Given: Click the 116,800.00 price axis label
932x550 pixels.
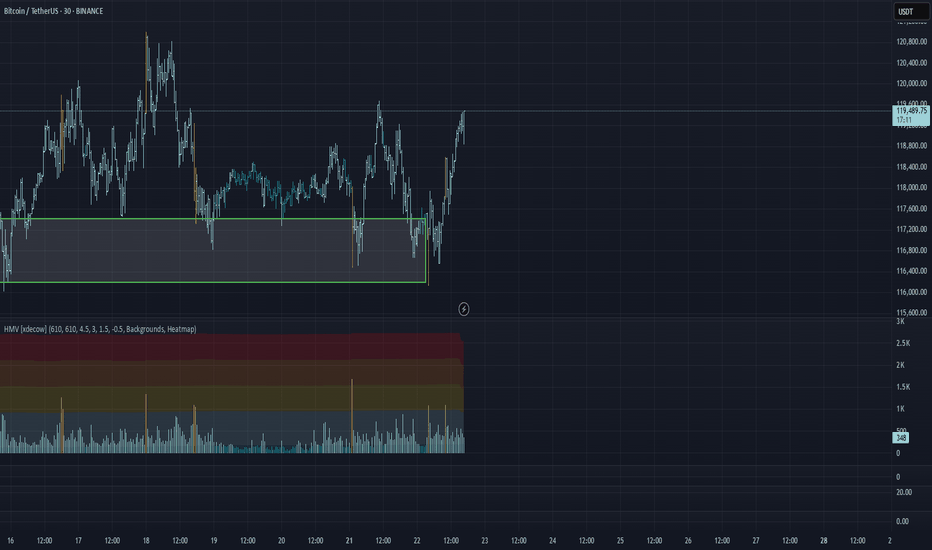Looking at the screenshot, I should [912, 250].
